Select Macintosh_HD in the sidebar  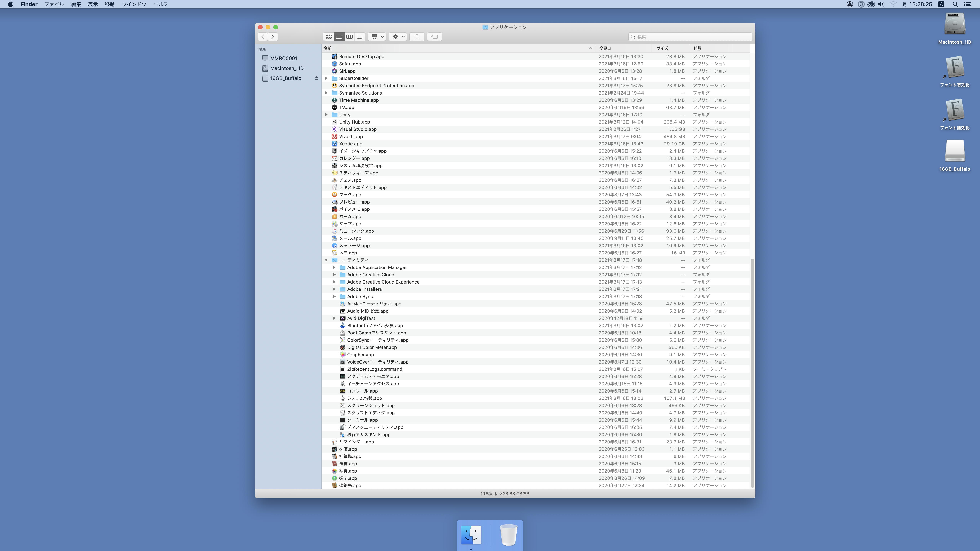287,68
